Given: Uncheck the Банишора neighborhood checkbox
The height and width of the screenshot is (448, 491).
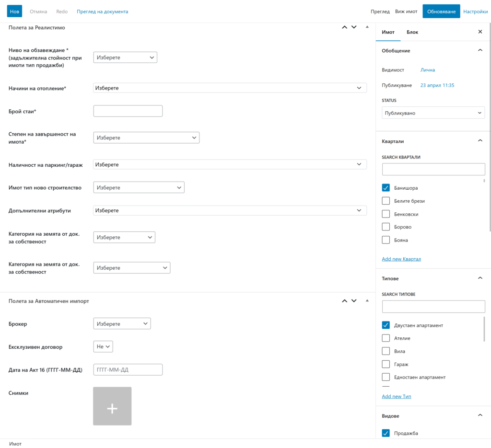Looking at the screenshot, I should 386,188.
